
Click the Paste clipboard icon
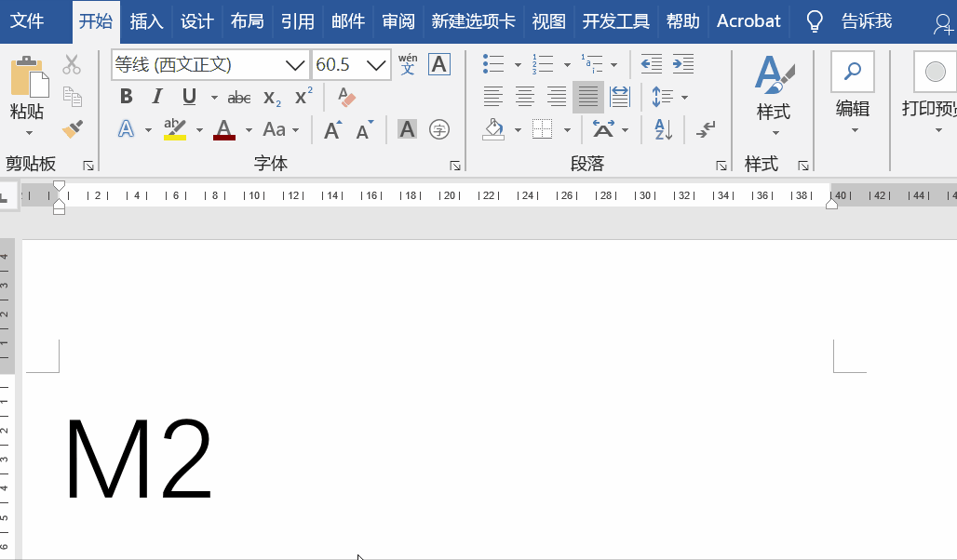tap(29, 77)
